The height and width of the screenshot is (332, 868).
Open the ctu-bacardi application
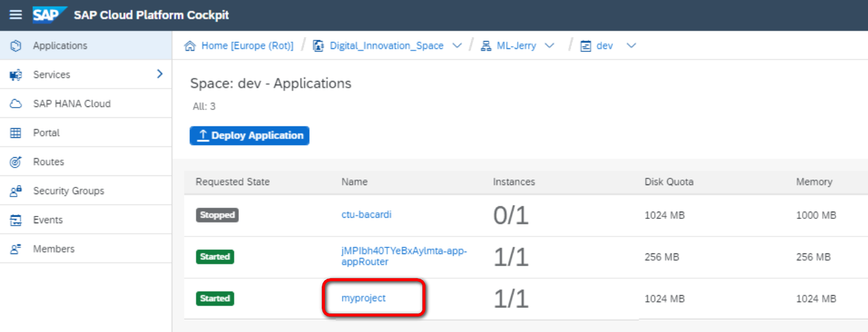click(367, 215)
